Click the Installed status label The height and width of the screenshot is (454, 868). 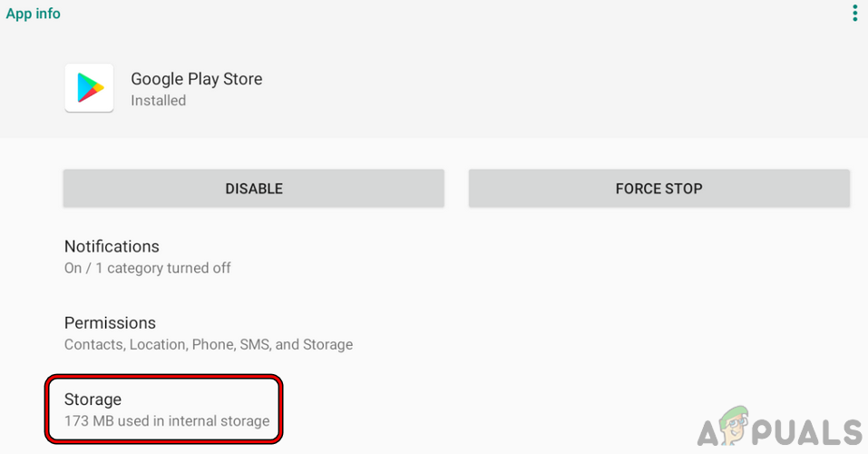[x=158, y=101]
